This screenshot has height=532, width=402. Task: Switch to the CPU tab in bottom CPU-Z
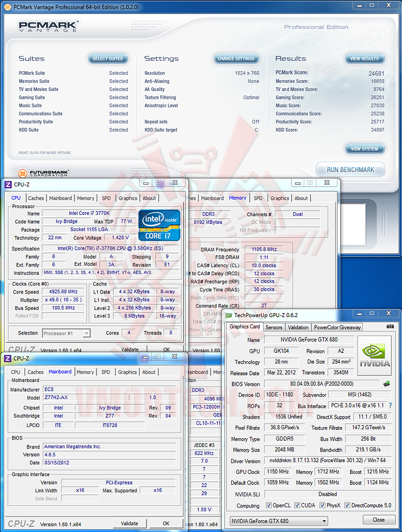16,372
